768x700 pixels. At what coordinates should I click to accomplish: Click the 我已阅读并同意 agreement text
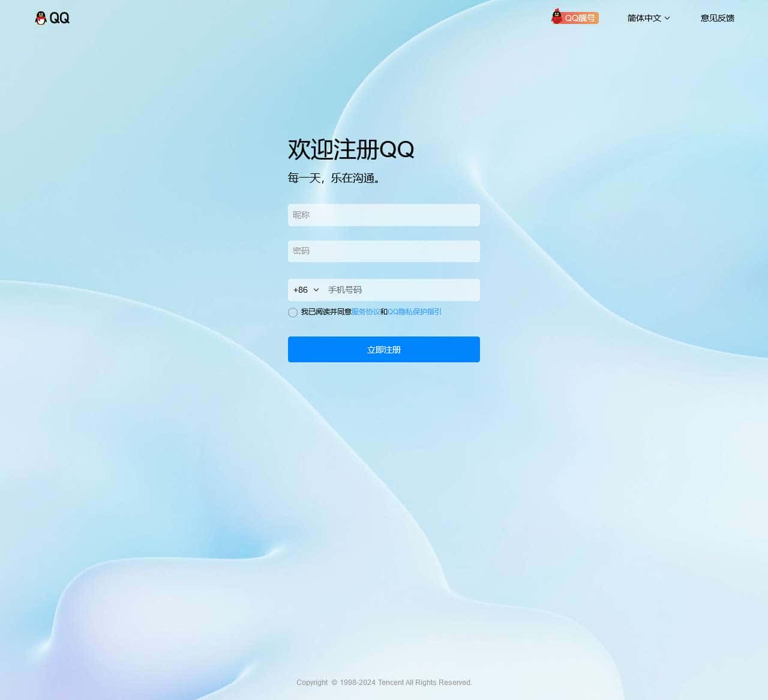(326, 313)
